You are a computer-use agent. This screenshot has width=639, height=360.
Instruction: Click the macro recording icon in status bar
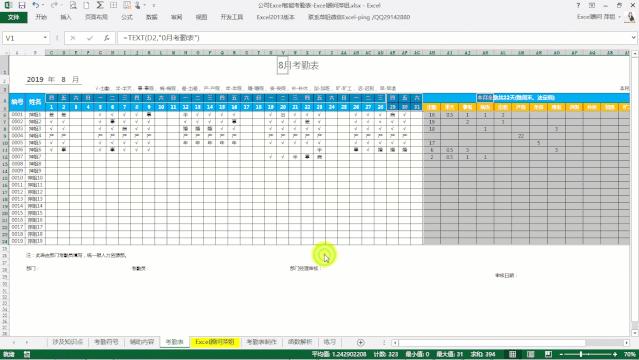tap(26, 354)
